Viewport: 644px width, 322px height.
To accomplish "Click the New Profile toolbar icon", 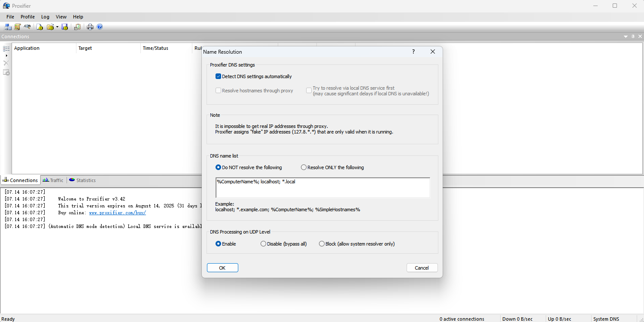I will click(x=39, y=27).
